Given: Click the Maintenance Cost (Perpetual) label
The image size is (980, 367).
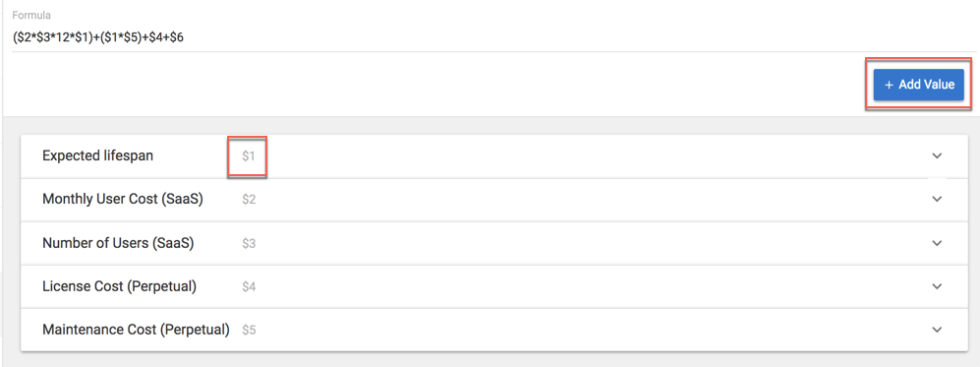Looking at the screenshot, I should click(136, 329).
